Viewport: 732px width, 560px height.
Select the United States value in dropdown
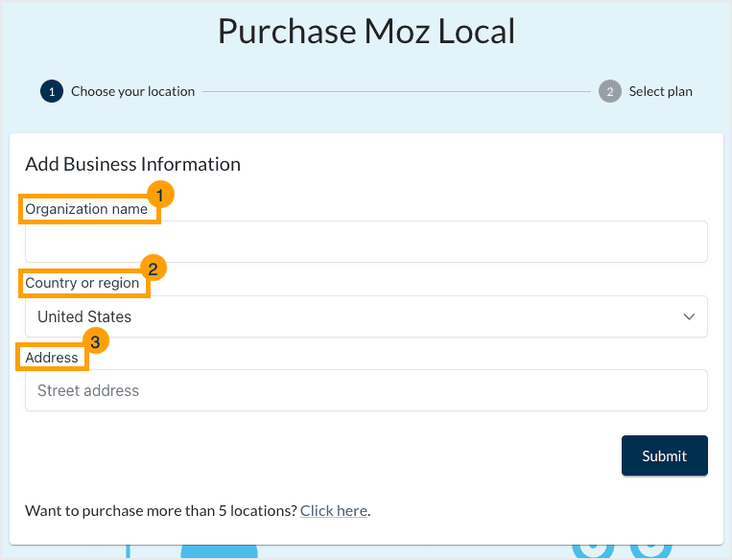tap(84, 316)
